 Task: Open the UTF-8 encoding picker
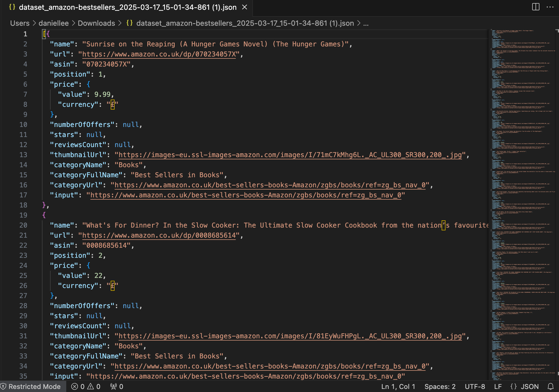[x=475, y=386]
